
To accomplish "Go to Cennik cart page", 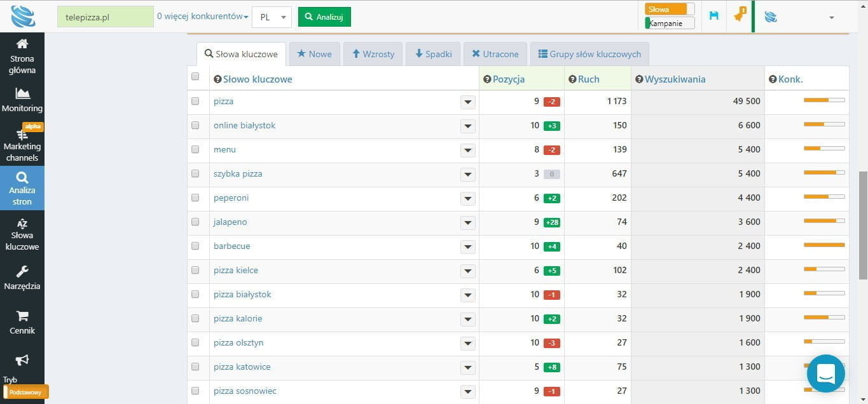I will point(22,323).
